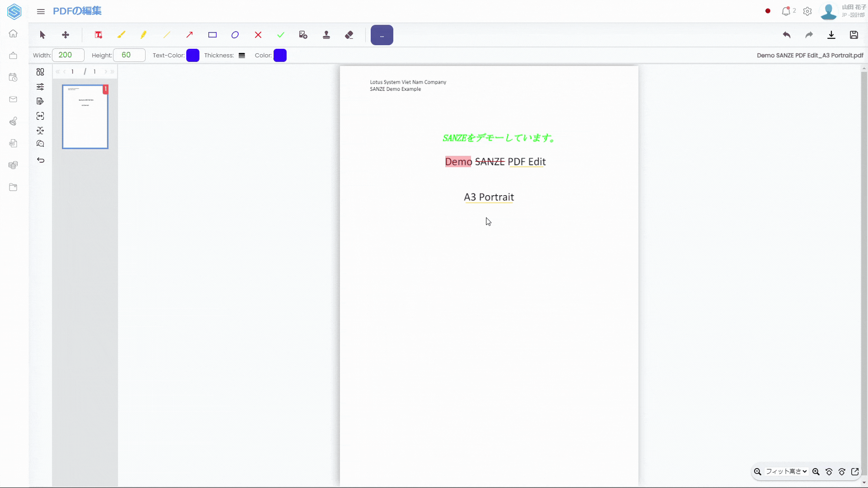Download the edited PDF

point(831,35)
